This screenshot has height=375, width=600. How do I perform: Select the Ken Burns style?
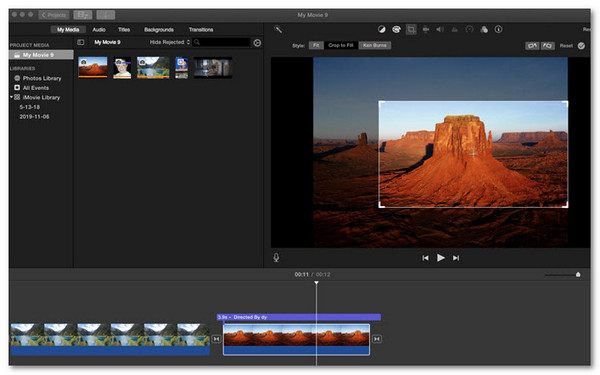[x=375, y=46]
